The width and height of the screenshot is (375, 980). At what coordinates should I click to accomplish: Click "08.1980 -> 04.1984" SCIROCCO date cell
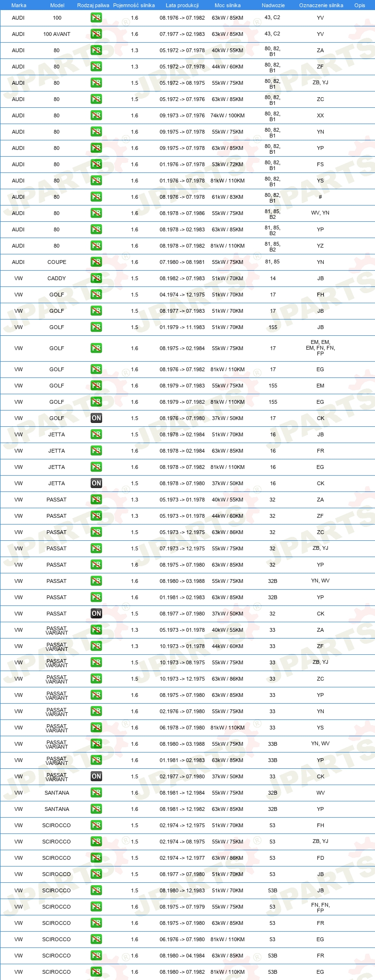click(182, 956)
